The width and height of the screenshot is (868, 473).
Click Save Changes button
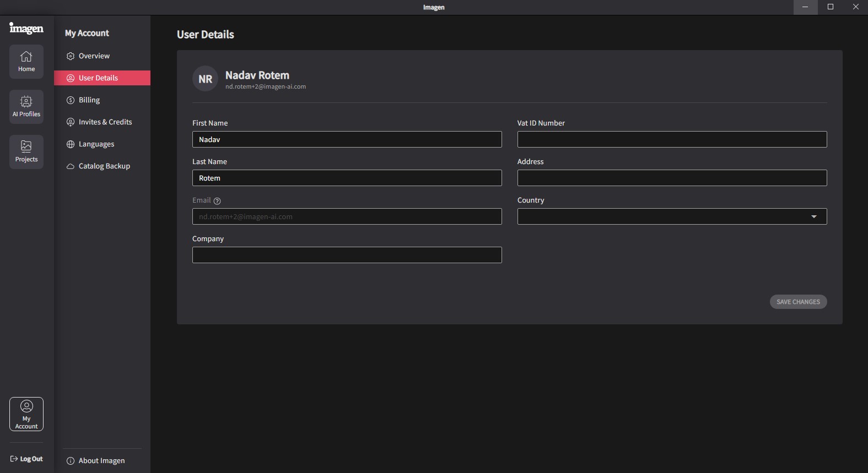click(798, 302)
